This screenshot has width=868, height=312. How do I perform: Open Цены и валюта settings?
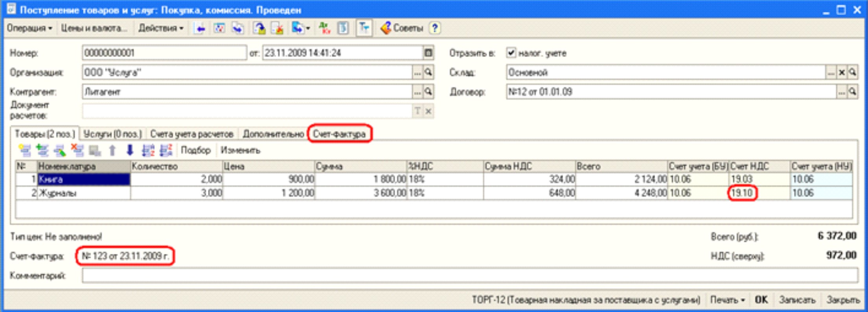pos(94,28)
